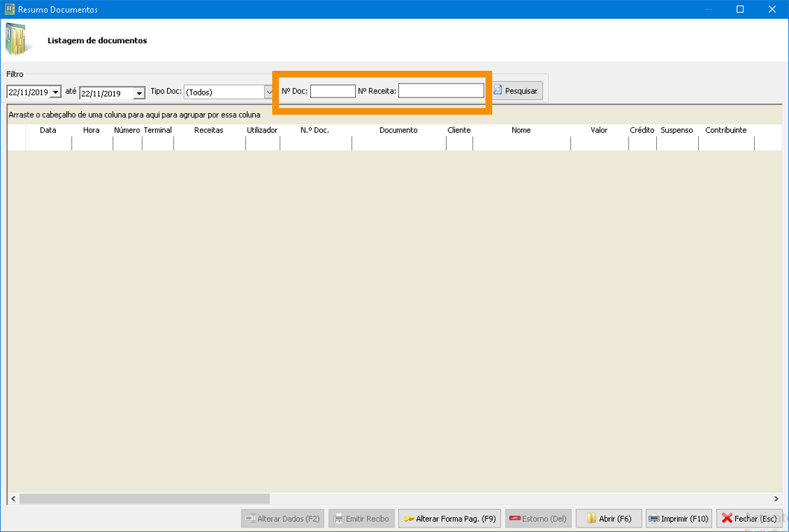Open the start date dropdown calendar
The image size is (789, 532).
[56, 93]
